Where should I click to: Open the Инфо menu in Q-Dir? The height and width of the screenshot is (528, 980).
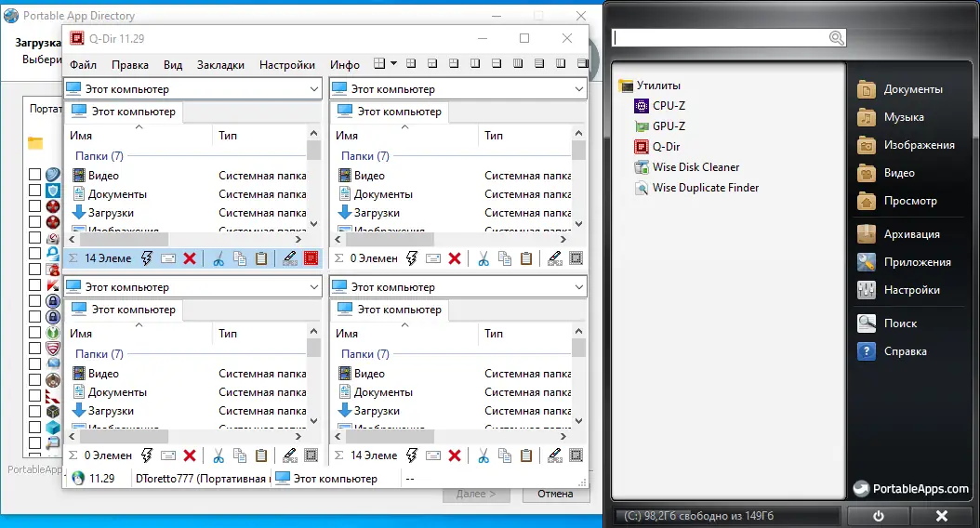click(345, 65)
